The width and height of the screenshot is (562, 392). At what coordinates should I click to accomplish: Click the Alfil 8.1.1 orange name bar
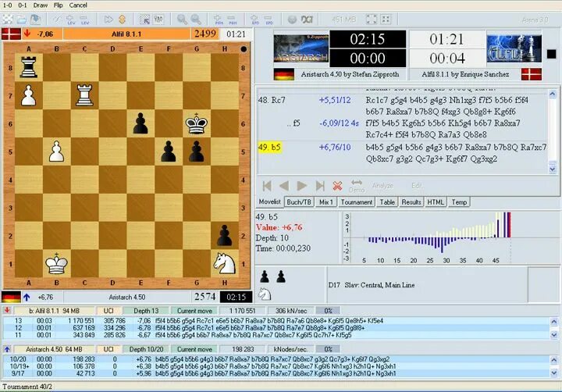click(126, 34)
